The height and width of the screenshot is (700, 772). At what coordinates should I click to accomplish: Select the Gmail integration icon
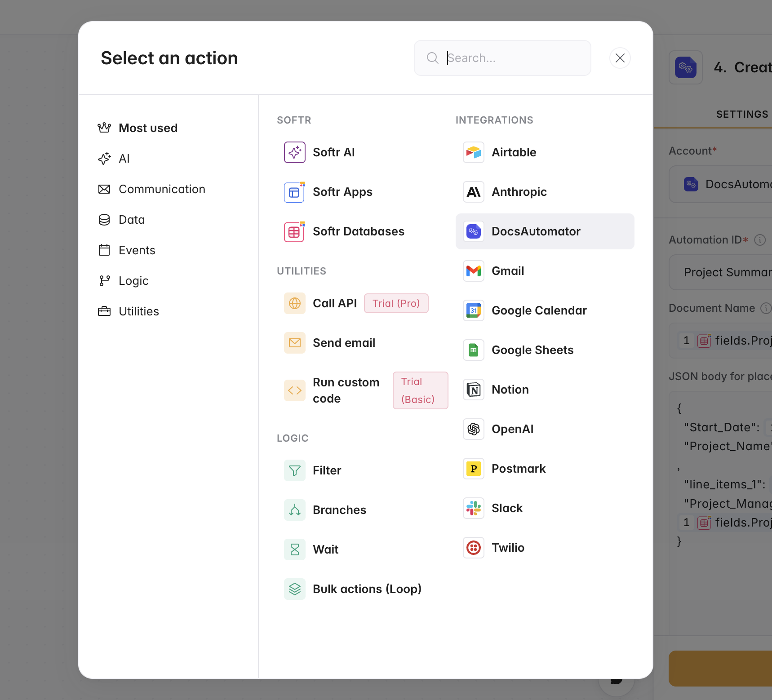[x=473, y=271]
